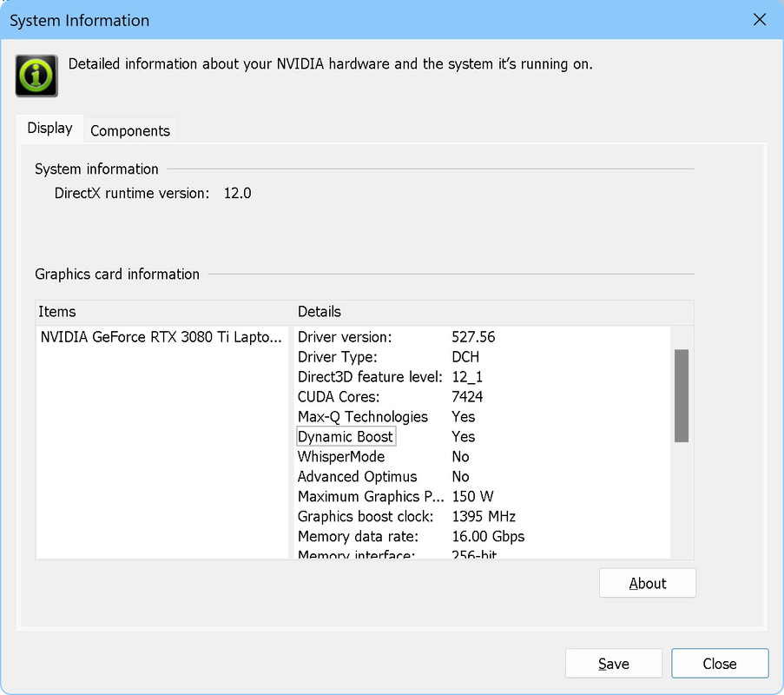Screen dimensions: 784x695
Task: Click the green NVIDIA info icon
Action: tap(36, 76)
